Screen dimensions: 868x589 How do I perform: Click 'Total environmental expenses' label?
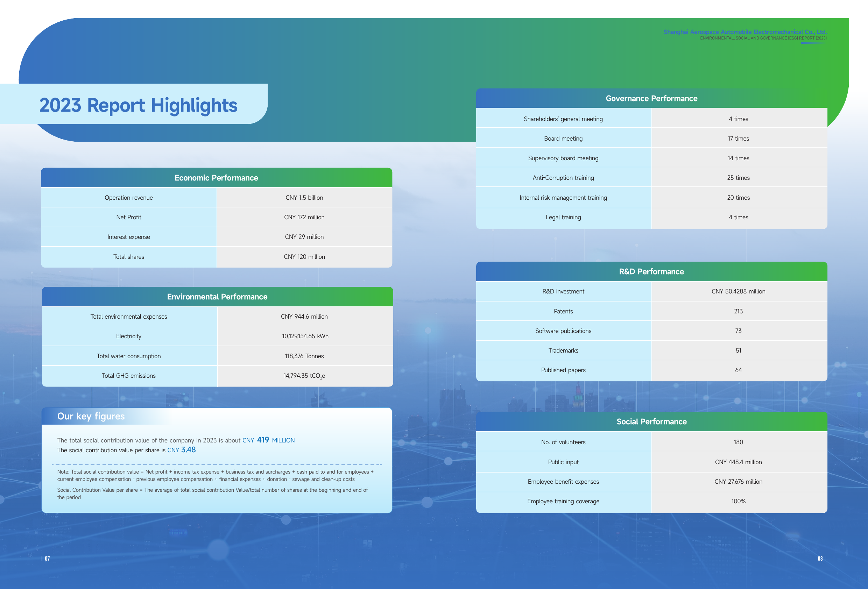pyautogui.click(x=128, y=316)
